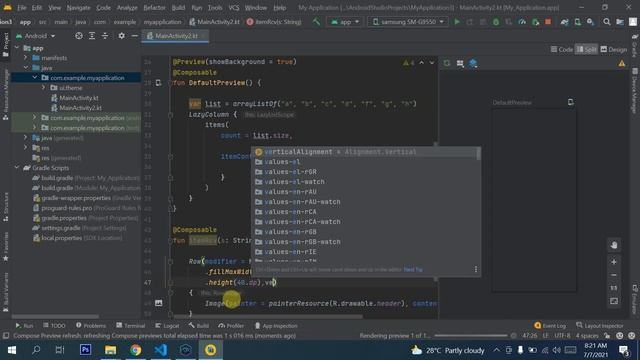This screenshot has height=360, width=640.
Task: Stop the running app with the red square
Action: point(548,22)
